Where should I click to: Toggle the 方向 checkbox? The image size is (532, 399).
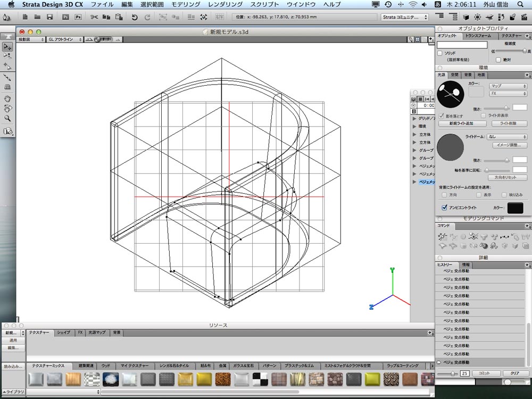[444, 195]
